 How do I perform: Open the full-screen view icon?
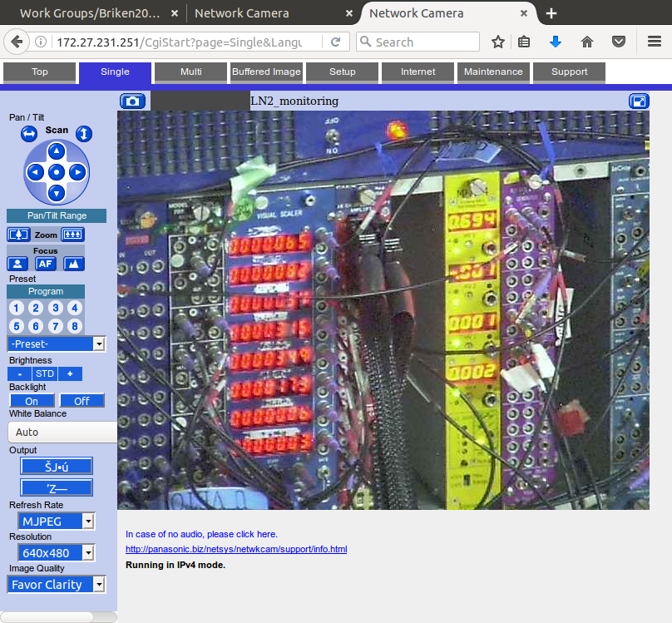coord(639,101)
